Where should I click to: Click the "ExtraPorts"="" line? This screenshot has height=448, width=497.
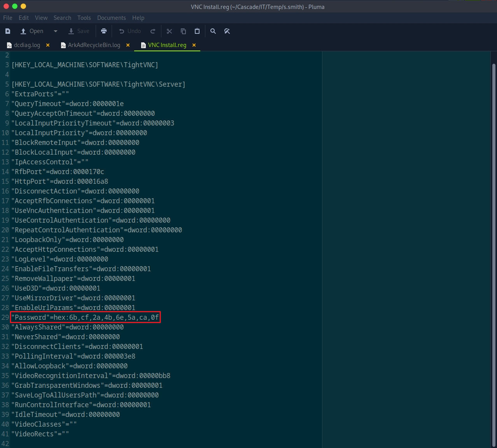pos(40,94)
